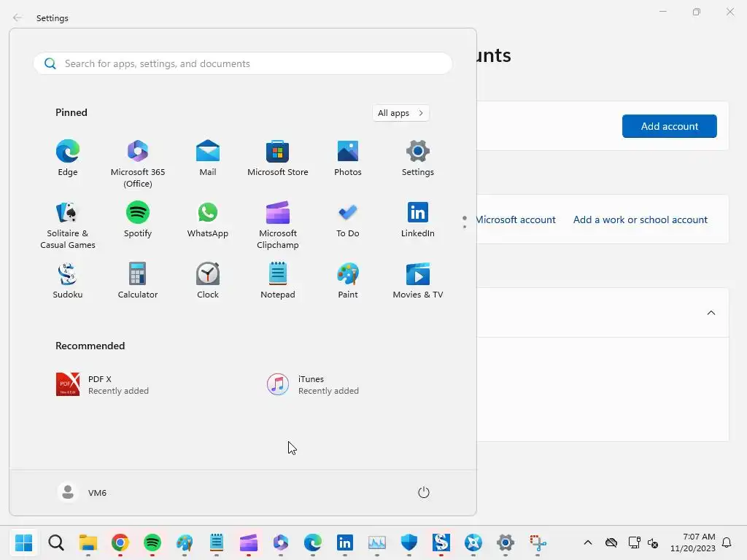This screenshot has height=560, width=747.
Task: Open the Mail pinned app
Action: 208,158
